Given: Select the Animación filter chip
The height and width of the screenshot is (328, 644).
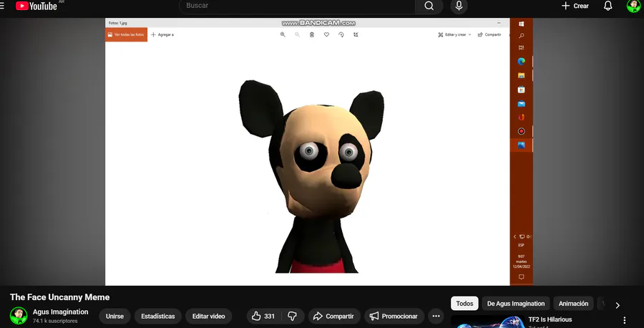Looking at the screenshot, I should (573, 304).
